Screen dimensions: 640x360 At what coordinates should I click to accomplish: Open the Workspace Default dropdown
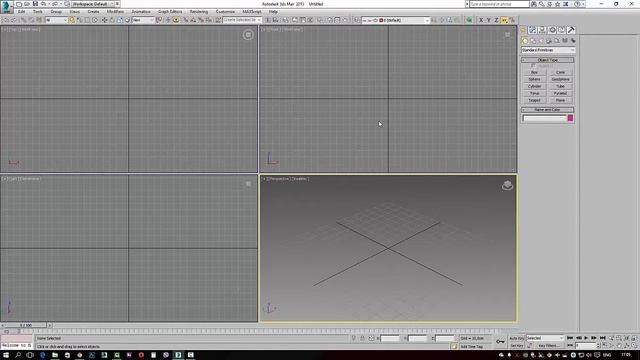[93, 4]
